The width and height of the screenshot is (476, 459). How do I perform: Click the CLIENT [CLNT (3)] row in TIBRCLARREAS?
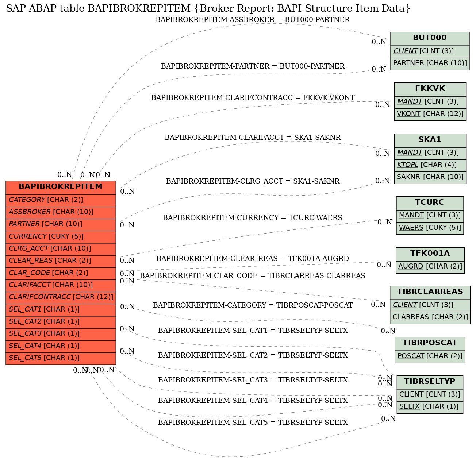pyautogui.click(x=430, y=305)
